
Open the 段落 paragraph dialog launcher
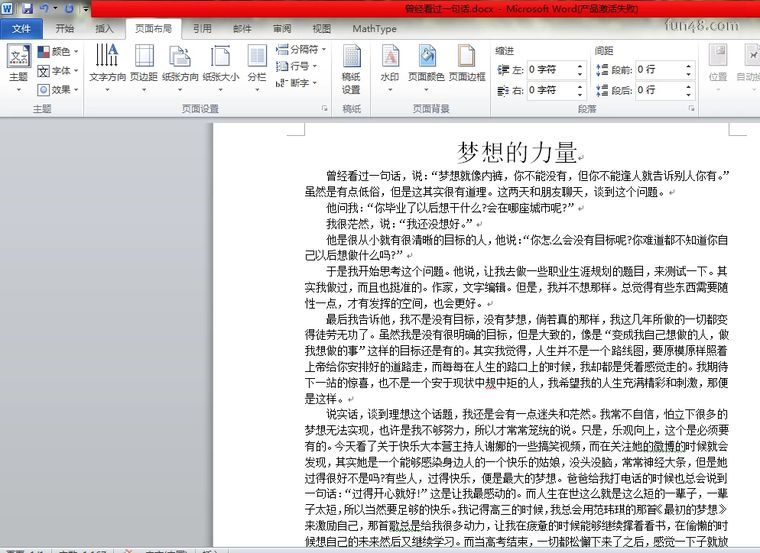692,109
